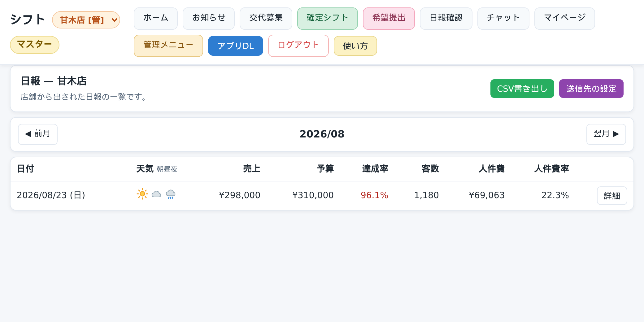Click the 予算 column header
This screenshot has width=644, height=322.
(x=325, y=169)
